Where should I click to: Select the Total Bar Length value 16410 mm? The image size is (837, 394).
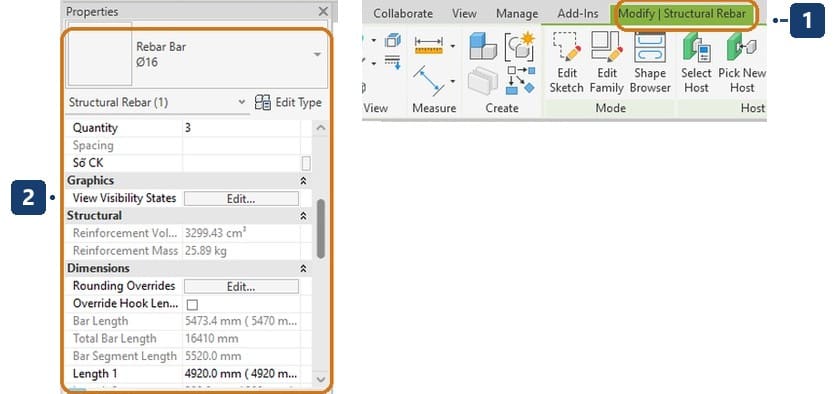tap(241, 339)
